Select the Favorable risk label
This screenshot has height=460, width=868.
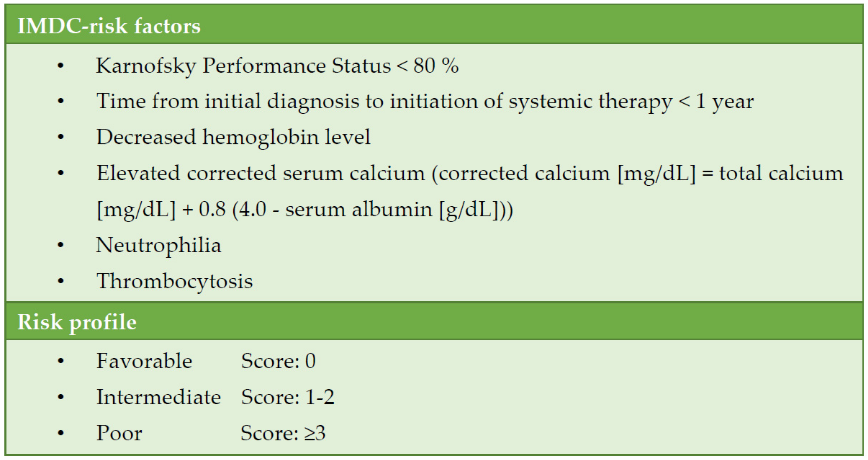144,361
